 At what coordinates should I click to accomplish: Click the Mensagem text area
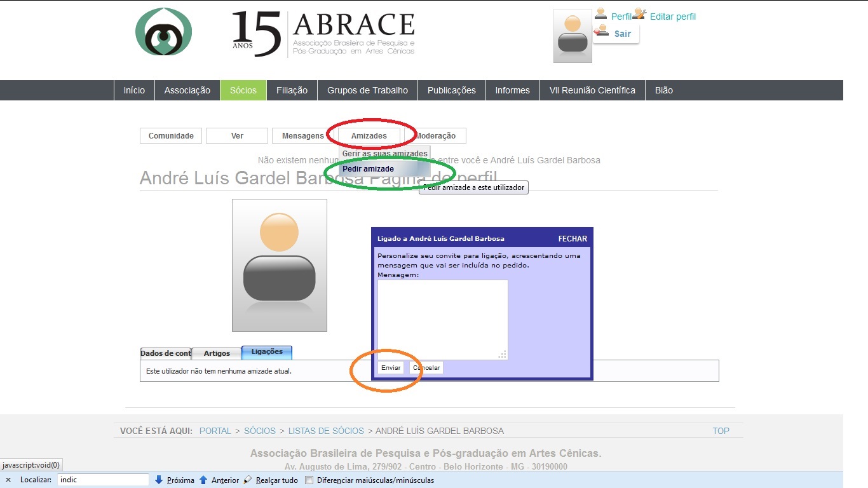pos(442,319)
